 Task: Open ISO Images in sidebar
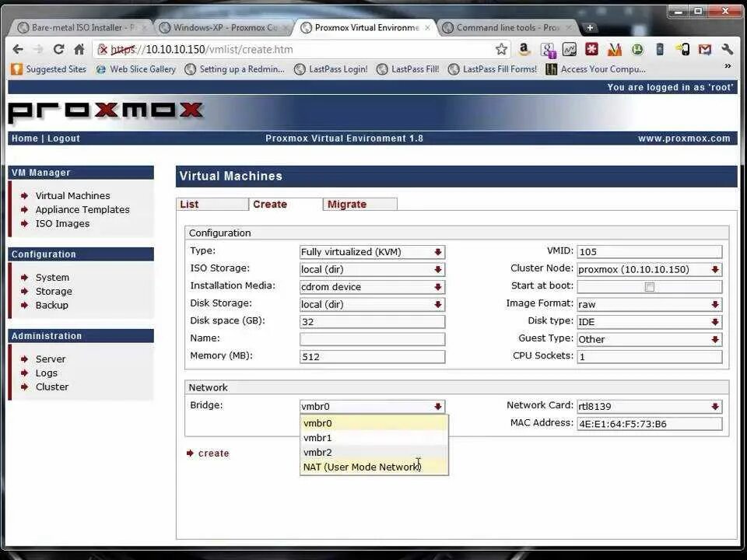coord(62,223)
